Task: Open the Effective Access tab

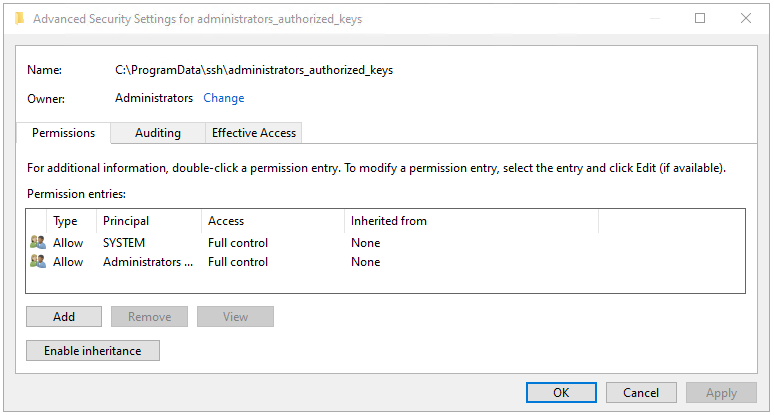Action: coord(254,133)
